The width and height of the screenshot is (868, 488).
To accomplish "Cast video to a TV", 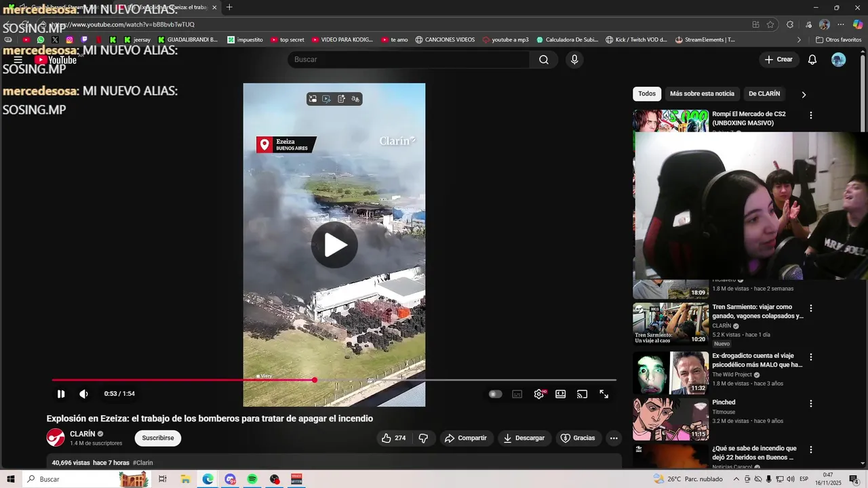I will click(582, 394).
